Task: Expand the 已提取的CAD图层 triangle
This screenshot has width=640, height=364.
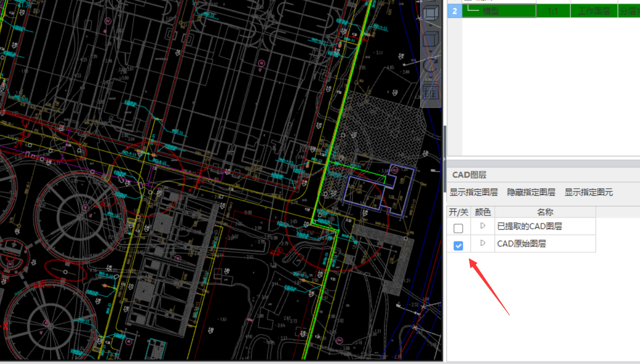Action: point(483,226)
